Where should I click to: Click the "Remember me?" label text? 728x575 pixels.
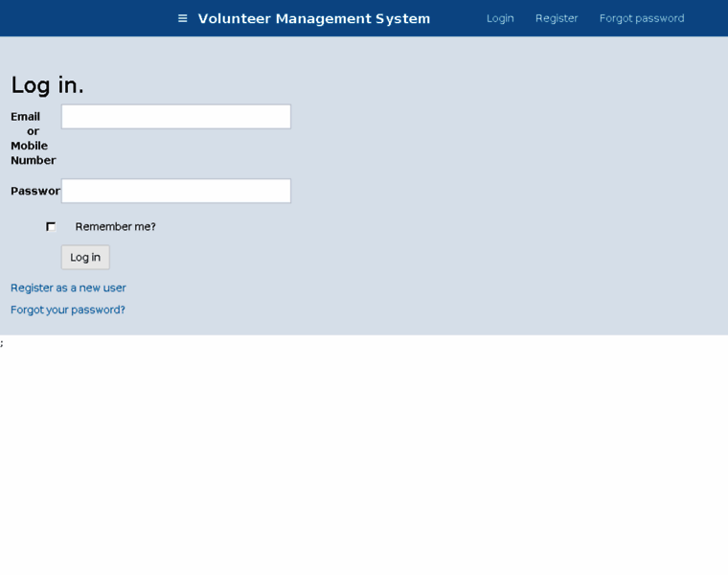click(x=115, y=227)
